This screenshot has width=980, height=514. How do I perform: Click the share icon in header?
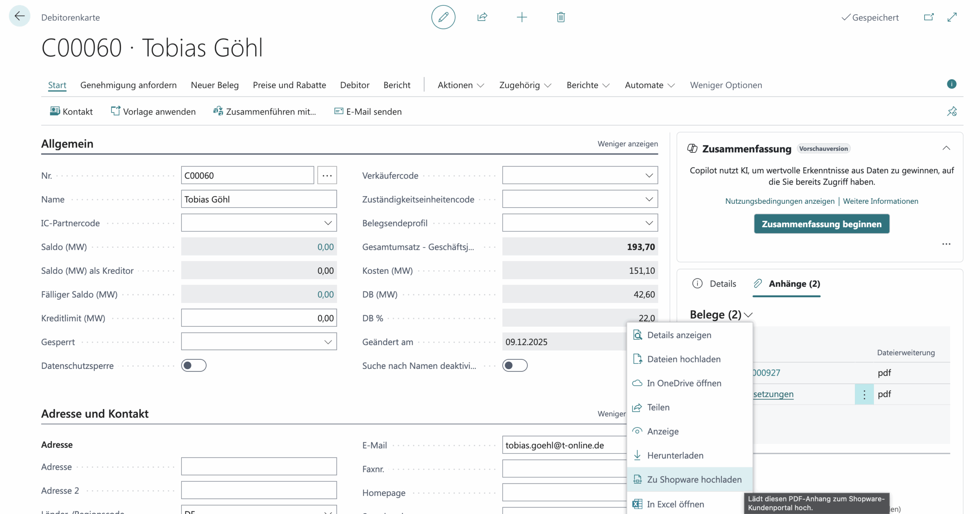pos(482,17)
